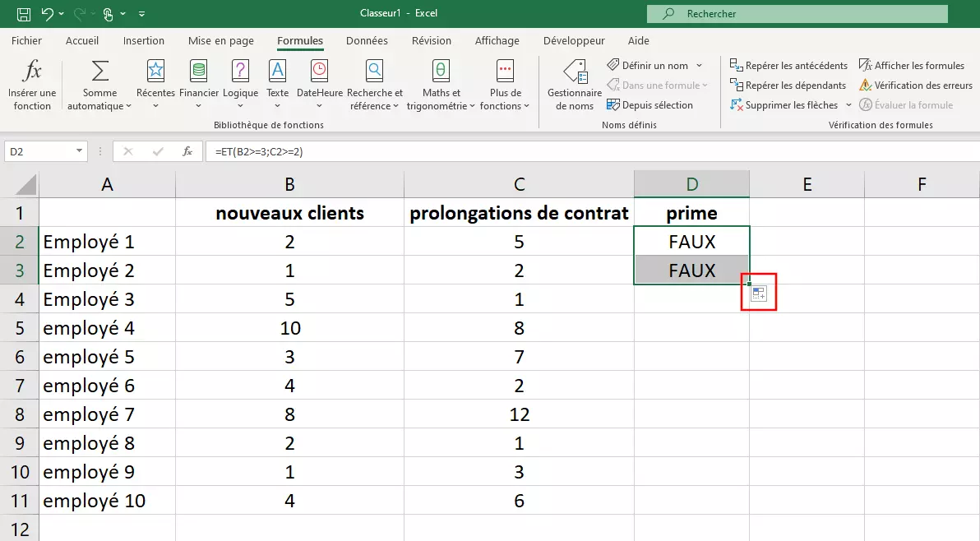The width and height of the screenshot is (980, 541).
Task: Click the value 12 in prolongations column
Action: tap(519, 414)
